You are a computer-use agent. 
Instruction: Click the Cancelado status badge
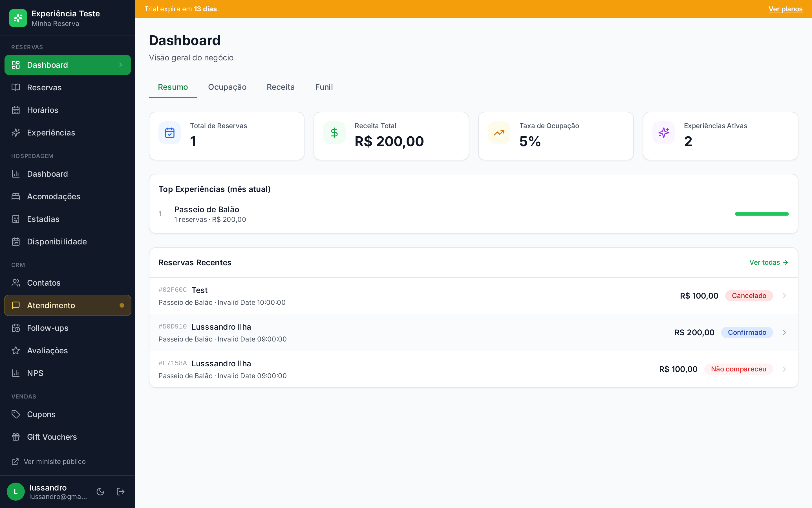(x=749, y=296)
